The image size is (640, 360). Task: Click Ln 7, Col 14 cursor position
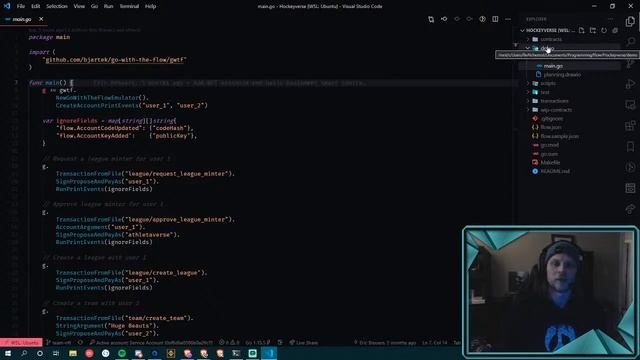click(435, 343)
